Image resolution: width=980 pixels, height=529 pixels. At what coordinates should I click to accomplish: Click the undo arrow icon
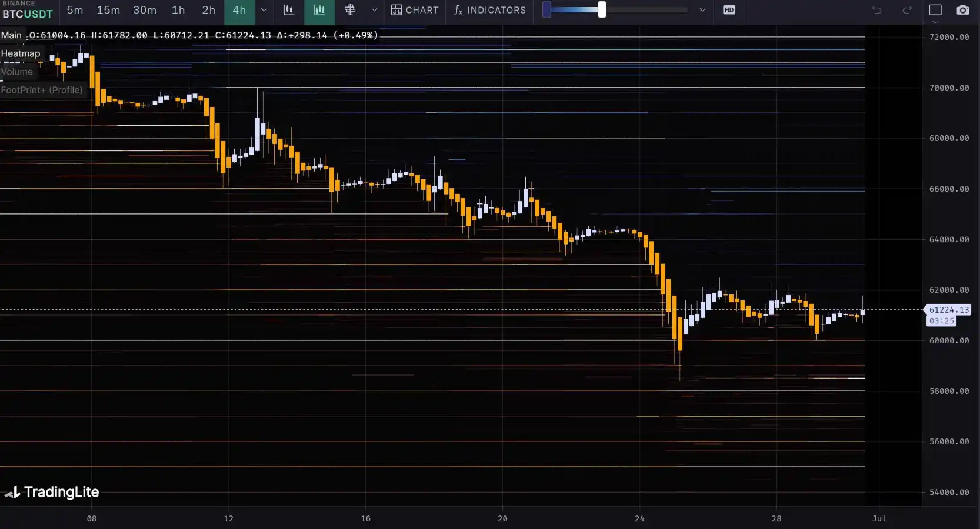pos(876,10)
